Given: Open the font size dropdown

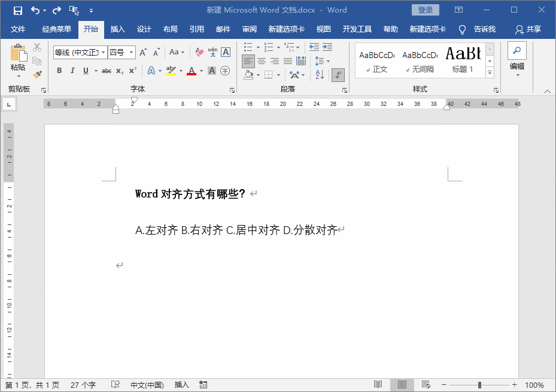Looking at the screenshot, I should pos(131,53).
